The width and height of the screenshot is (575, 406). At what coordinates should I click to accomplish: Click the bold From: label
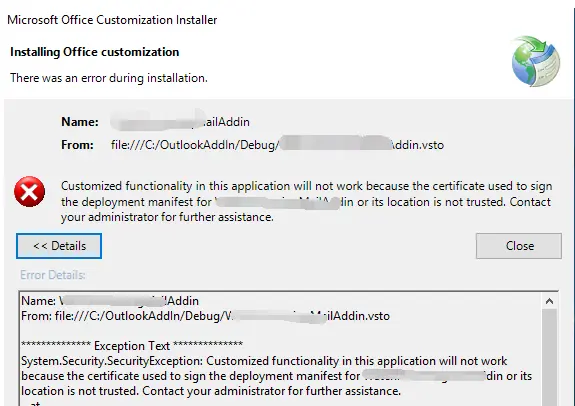click(77, 145)
